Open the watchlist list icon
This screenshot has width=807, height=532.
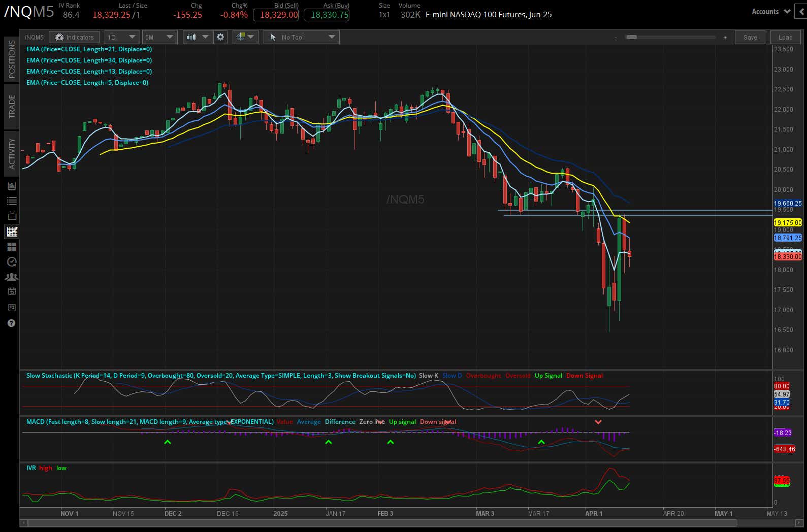12,201
